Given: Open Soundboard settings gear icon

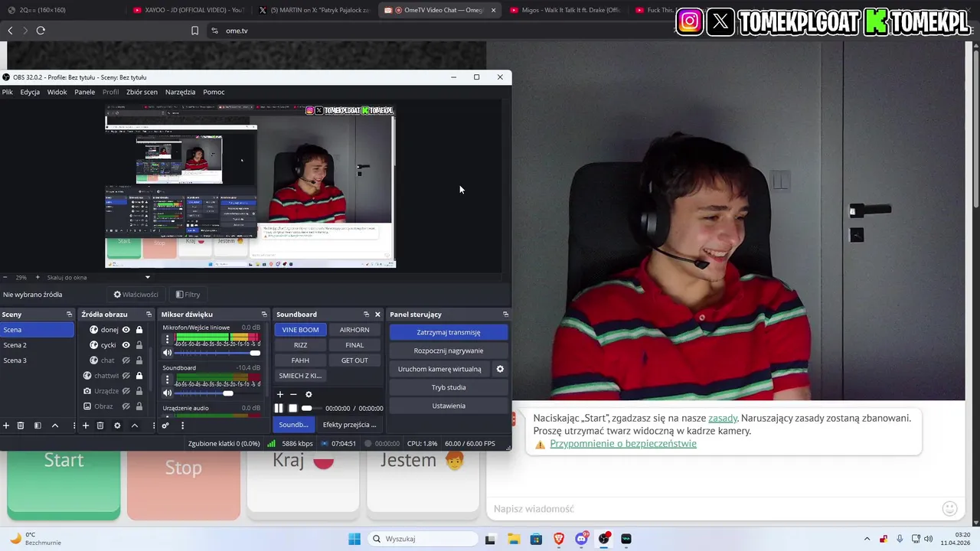Looking at the screenshot, I should tap(309, 394).
